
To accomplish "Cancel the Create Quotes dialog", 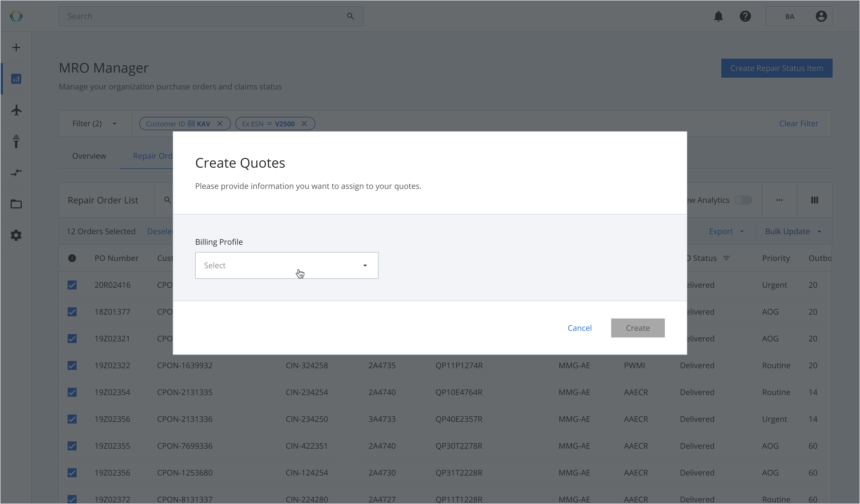I will point(580,328).
